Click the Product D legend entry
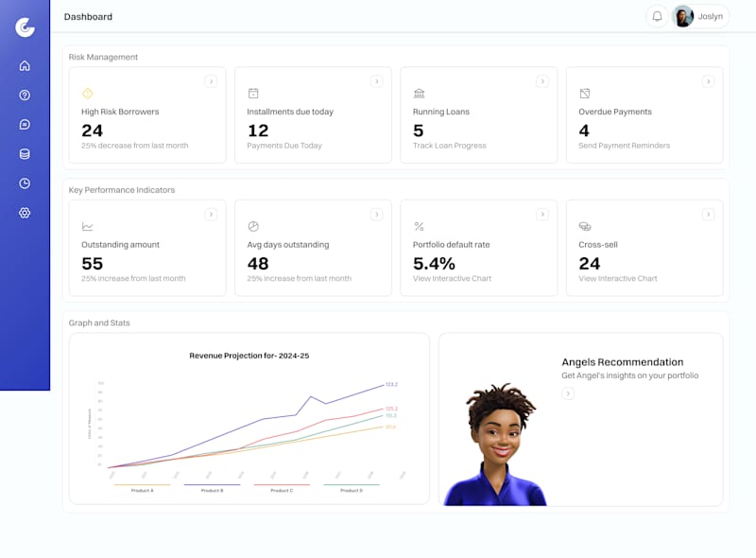The image size is (756, 558). pyautogui.click(x=352, y=488)
